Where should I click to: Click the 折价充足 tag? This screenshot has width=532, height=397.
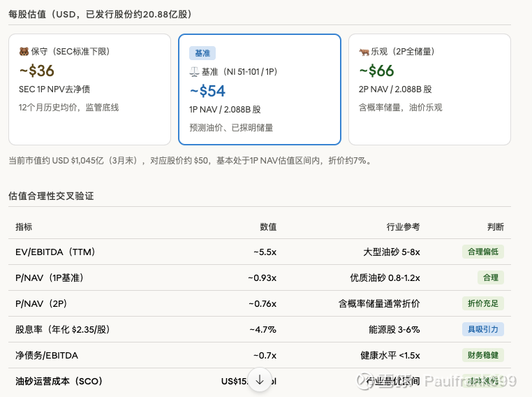[x=482, y=303]
